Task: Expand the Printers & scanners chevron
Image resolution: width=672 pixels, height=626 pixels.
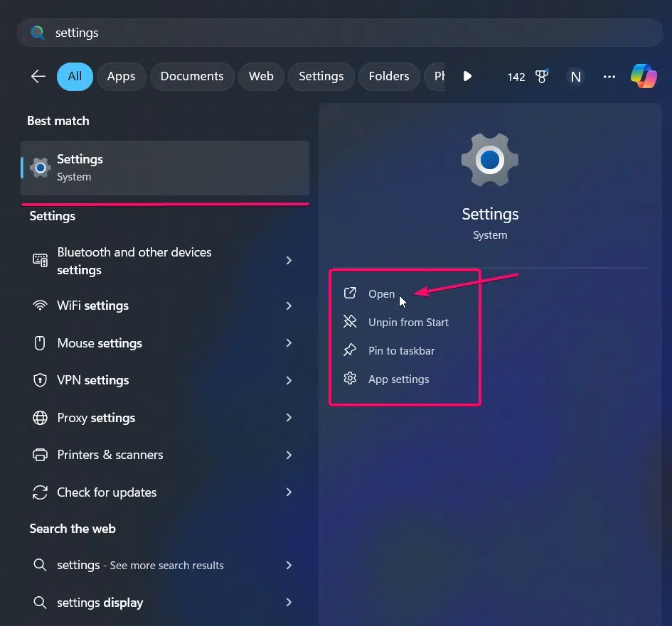Action: (x=289, y=455)
